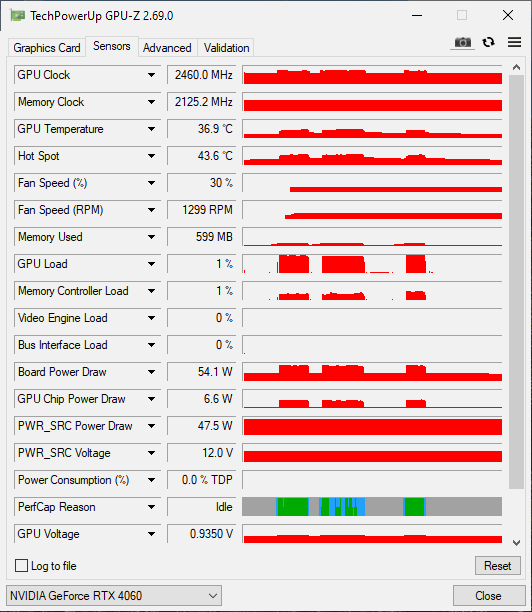Open the GPU Temperature dropdown arrow
Image resolution: width=532 pixels, height=612 pixels.
click(x=151, y=129)
